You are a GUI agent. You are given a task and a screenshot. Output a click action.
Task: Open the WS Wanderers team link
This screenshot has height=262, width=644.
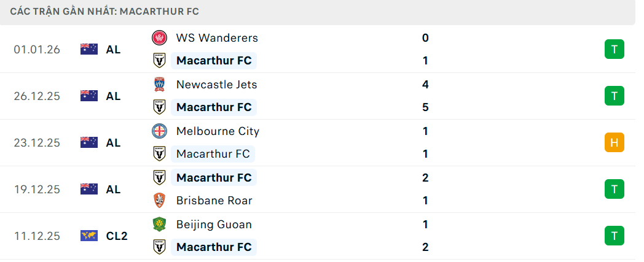[217, 38]
